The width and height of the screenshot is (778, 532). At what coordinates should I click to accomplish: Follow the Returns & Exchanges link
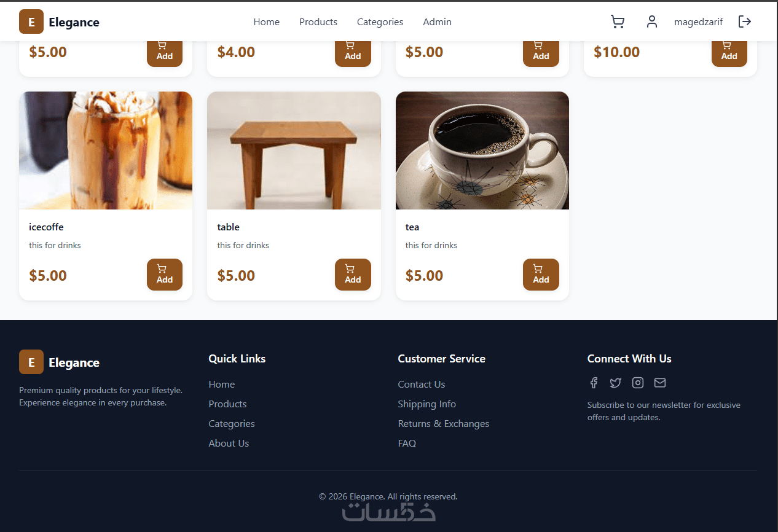tap(444, 423)
